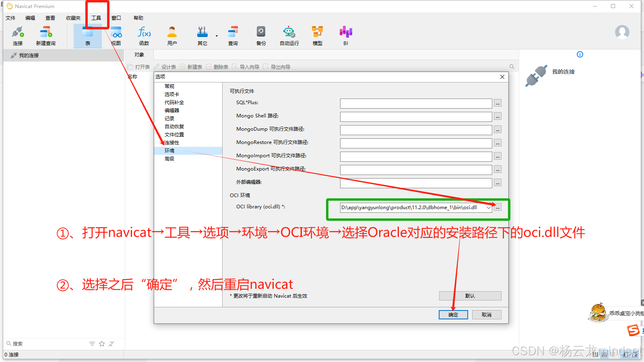This screenshot has height=362, width=644.
Task: Open the 查询 (Query) toolbar icon
Action: click(233, 36)
